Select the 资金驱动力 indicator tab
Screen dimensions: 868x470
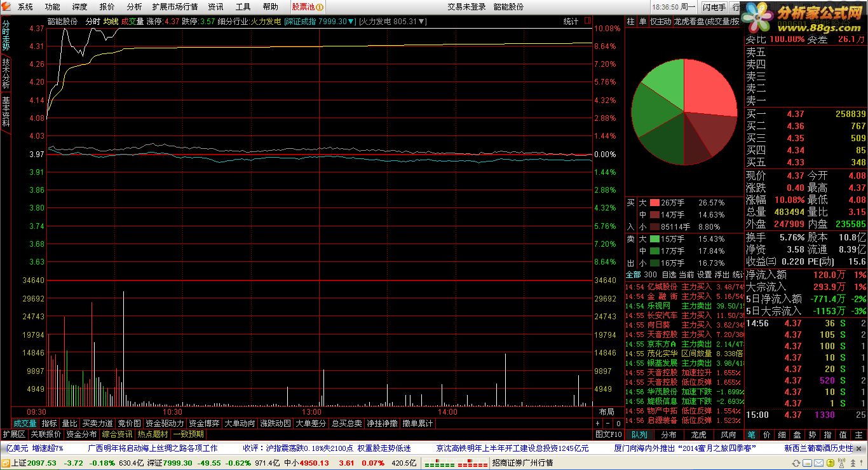pyautogui.click(x=165, y=424)
